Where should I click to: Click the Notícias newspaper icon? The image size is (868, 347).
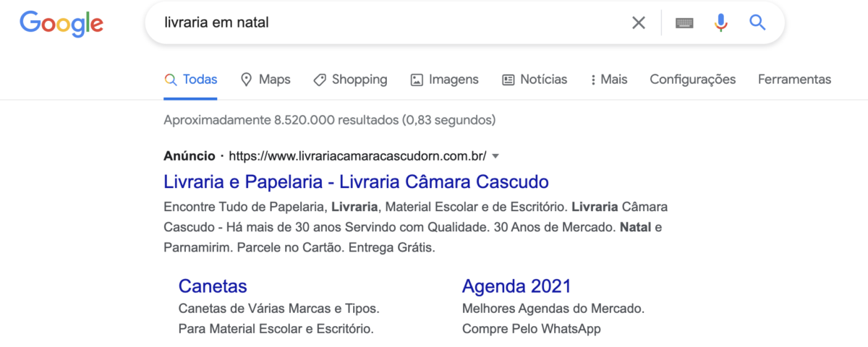tap(509, 80)
